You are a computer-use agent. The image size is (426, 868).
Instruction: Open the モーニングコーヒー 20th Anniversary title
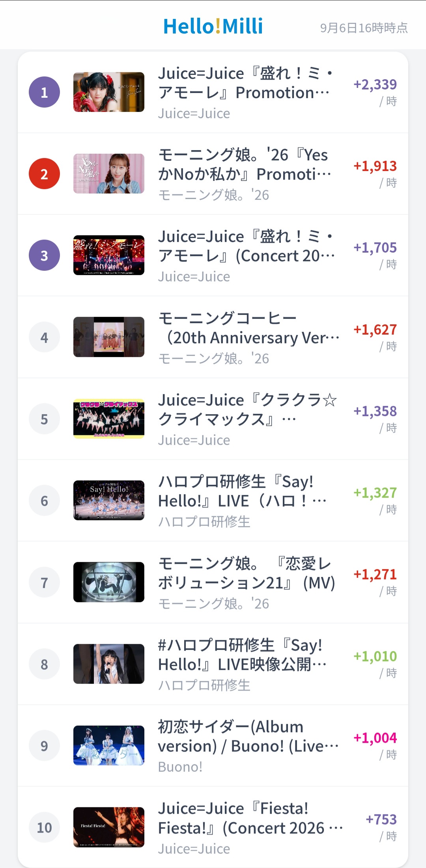(x=249, y=328)
